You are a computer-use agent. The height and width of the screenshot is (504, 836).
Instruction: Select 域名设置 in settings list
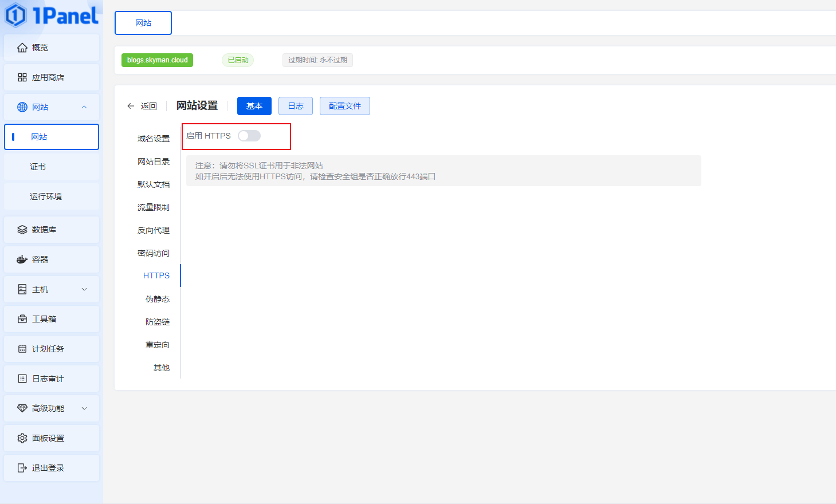click(154, 139)
